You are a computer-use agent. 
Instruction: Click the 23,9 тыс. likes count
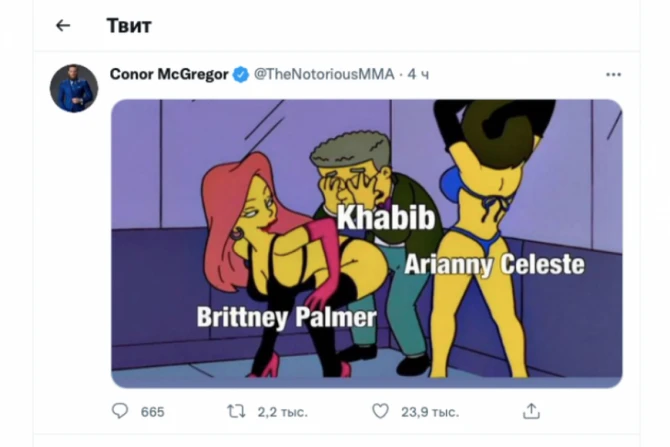coord(430,412)
